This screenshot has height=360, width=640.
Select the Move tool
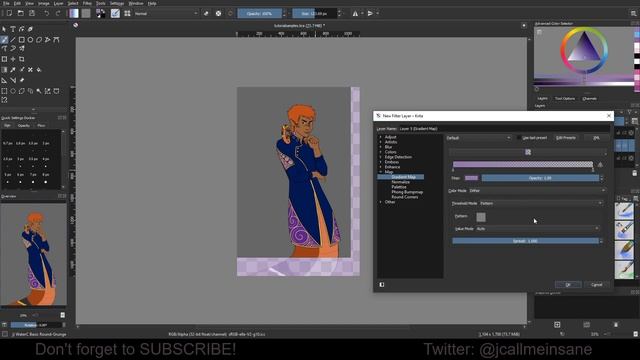pos(13,59)
